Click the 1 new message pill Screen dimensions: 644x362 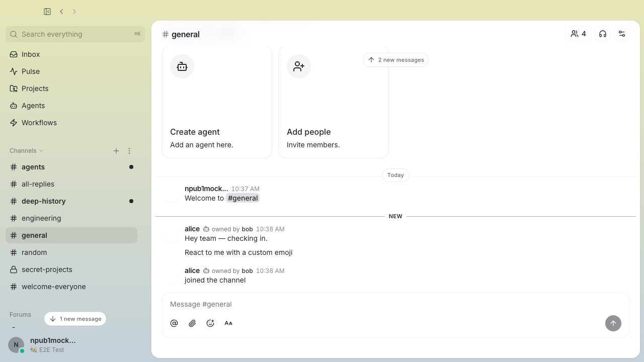click(x=75, y=319)
